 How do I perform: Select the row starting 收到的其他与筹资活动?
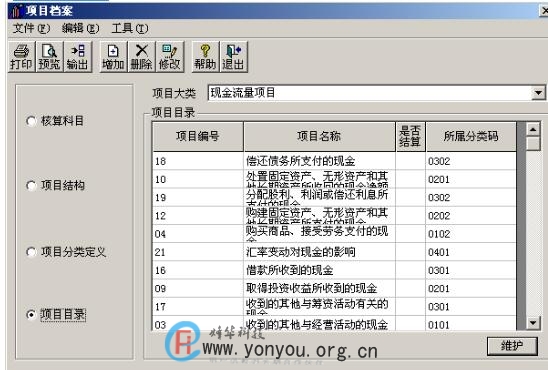(334, 306)
